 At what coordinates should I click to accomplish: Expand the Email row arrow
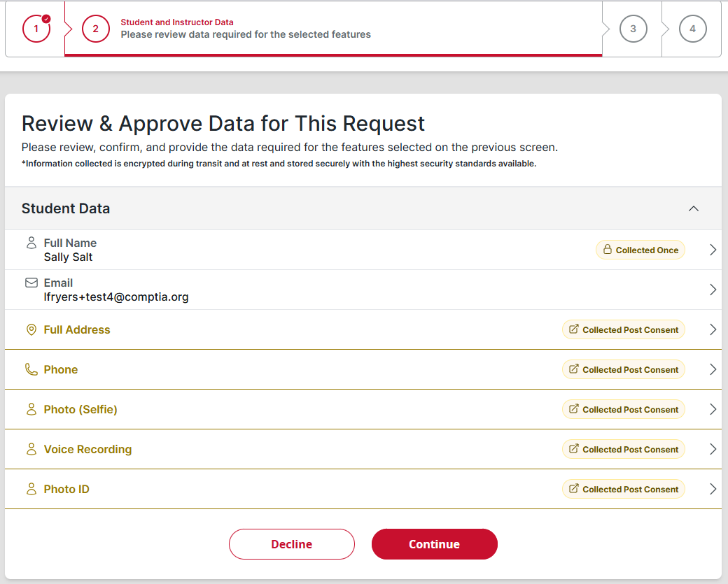coord(713,290)
